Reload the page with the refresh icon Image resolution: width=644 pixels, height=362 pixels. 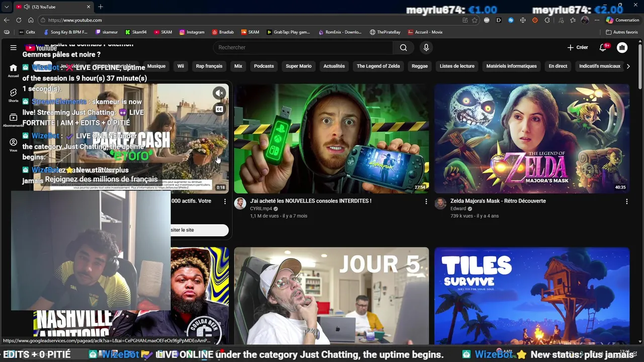[19, 20]
